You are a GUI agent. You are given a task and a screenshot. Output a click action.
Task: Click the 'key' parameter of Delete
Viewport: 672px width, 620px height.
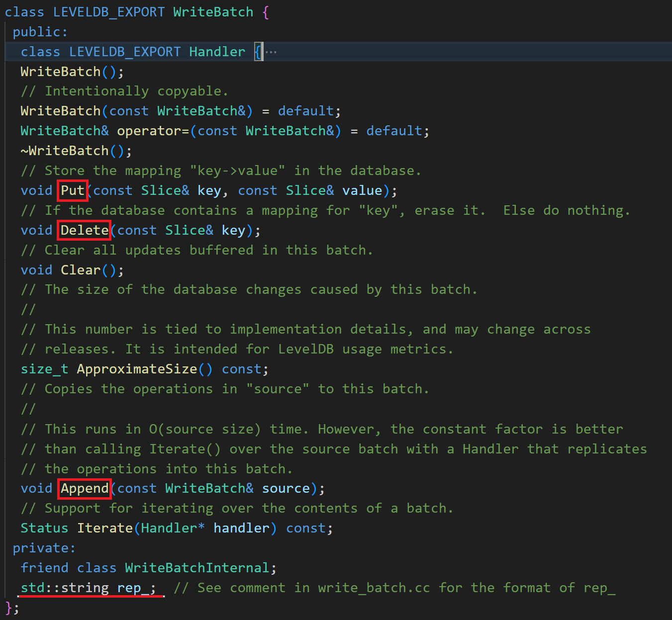click(233, 230)
